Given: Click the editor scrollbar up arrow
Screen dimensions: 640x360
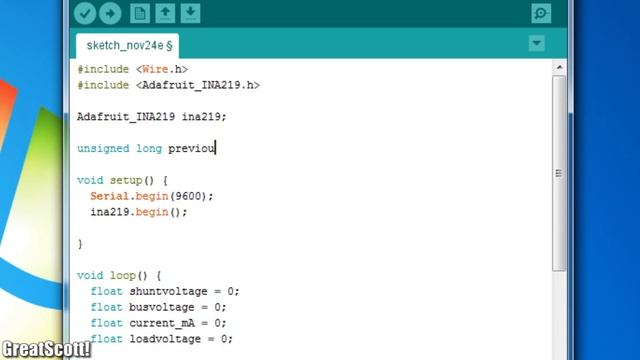Looking at the screenshot, I should point(559,67).
